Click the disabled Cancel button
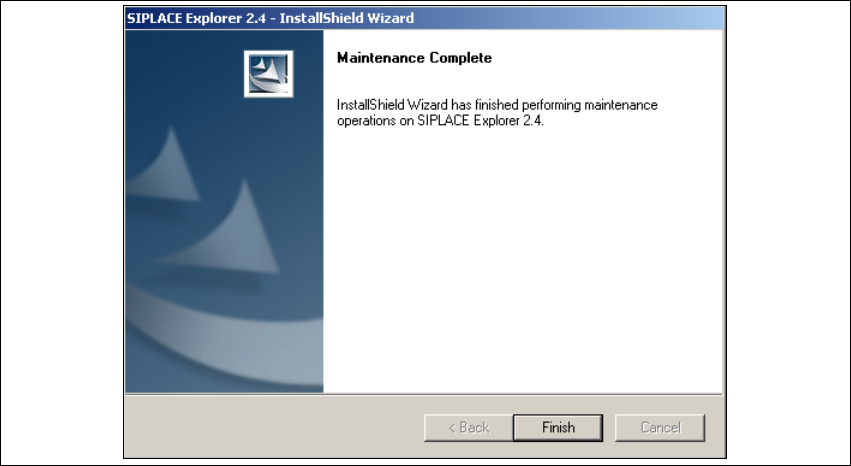 click(660, 427)
